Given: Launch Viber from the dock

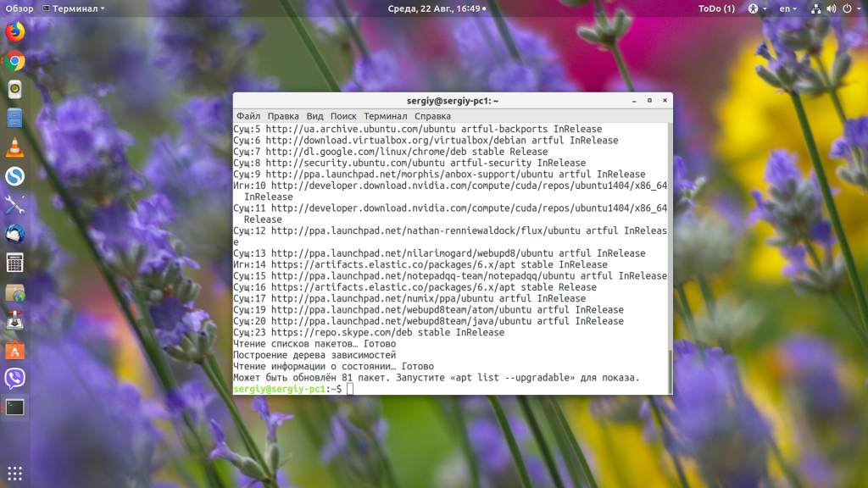Looking at the screenshot, I should click(x=15, y=379).
